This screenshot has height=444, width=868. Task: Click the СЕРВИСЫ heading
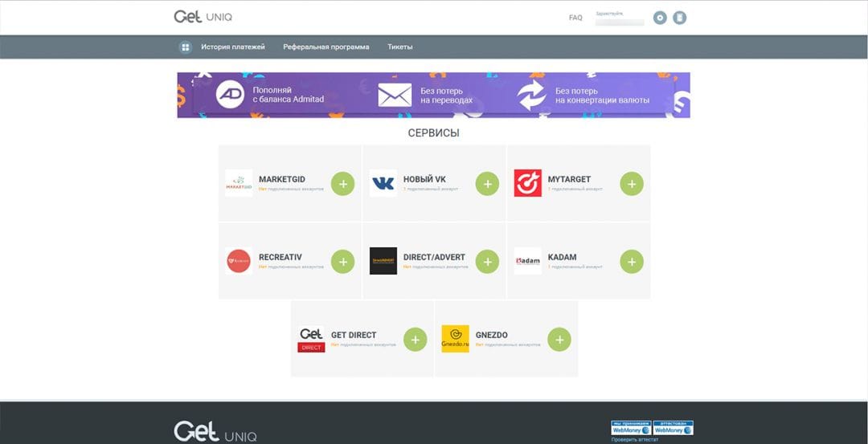pos(433,133)
